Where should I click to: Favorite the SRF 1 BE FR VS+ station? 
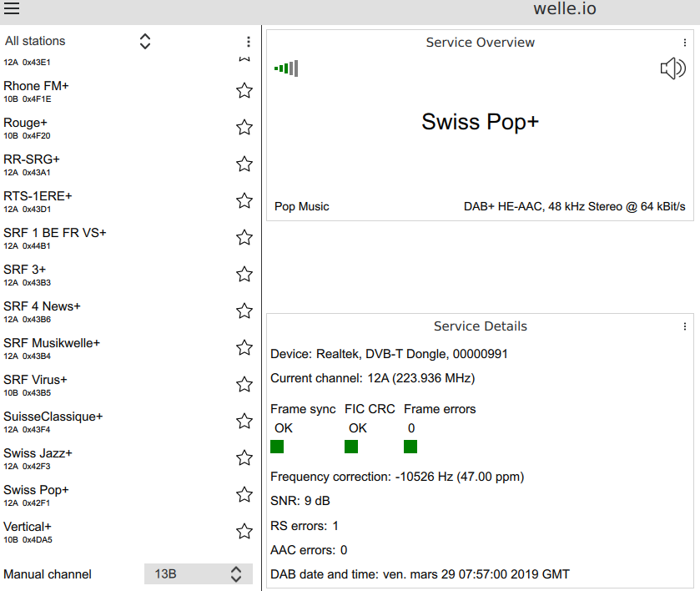[x=244, y=237]
